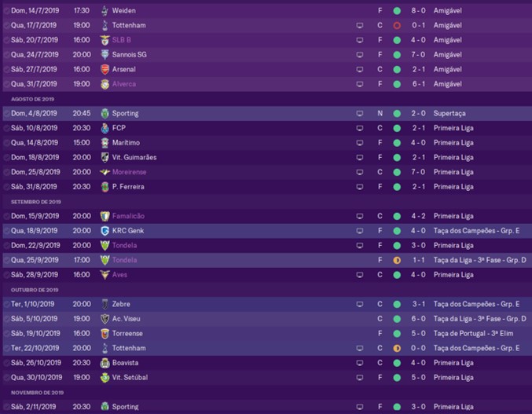
Task: Click the Sannois SG club crest
Action: pyautogui.click(x=105, y=54)
